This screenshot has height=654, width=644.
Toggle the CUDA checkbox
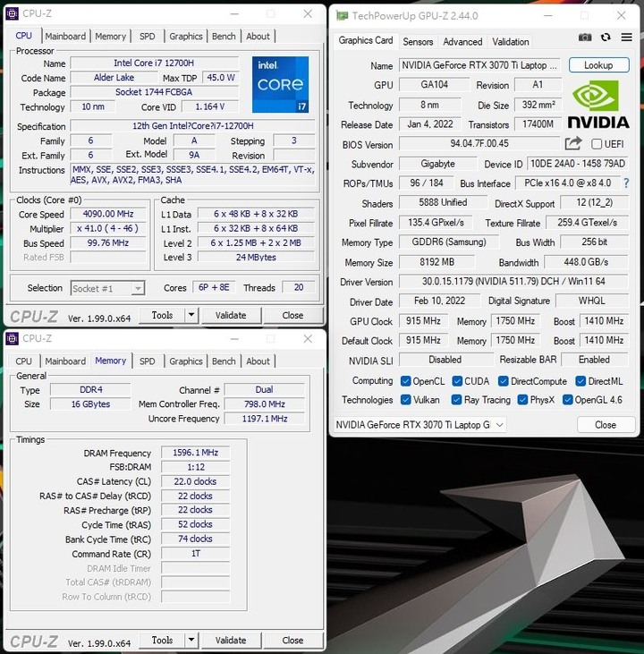pos(457,381)
